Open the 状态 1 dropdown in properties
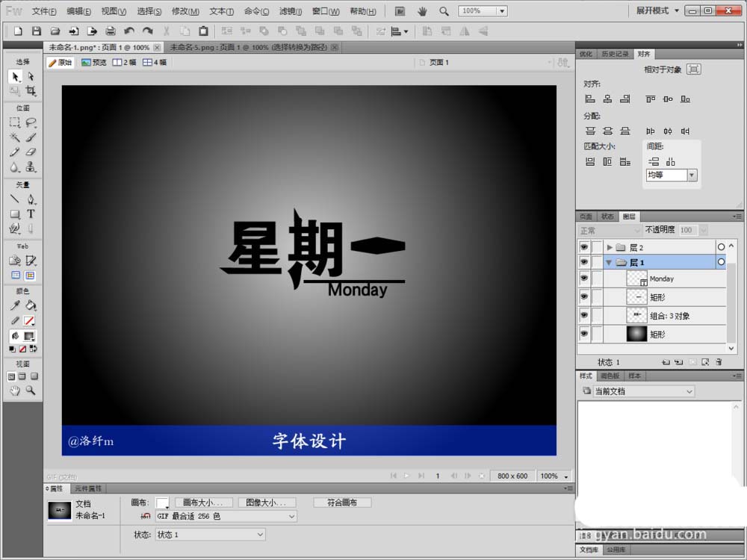This screenshot has width=747, height=560. pos(210,535)
